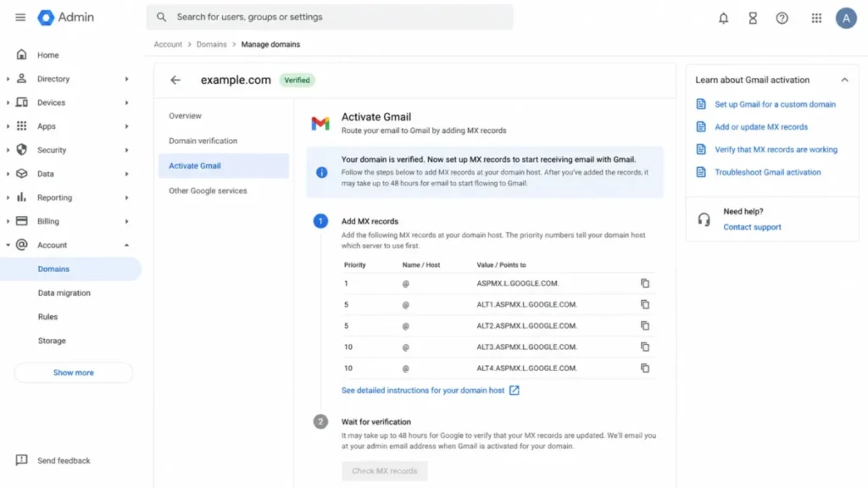Open Troubleshoot Gmail activation article
This screenshot has height=488, width=868.
click(768, 172)
